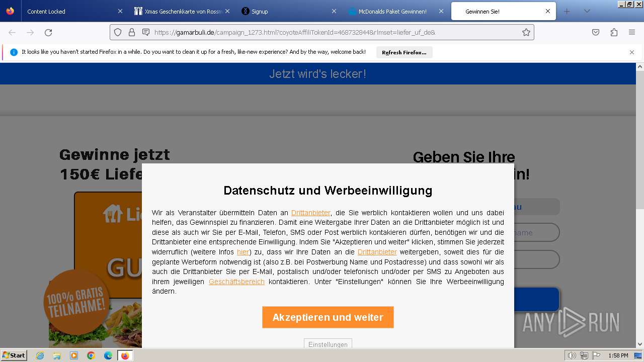Open Save to Pocket

tap(596, 32)
